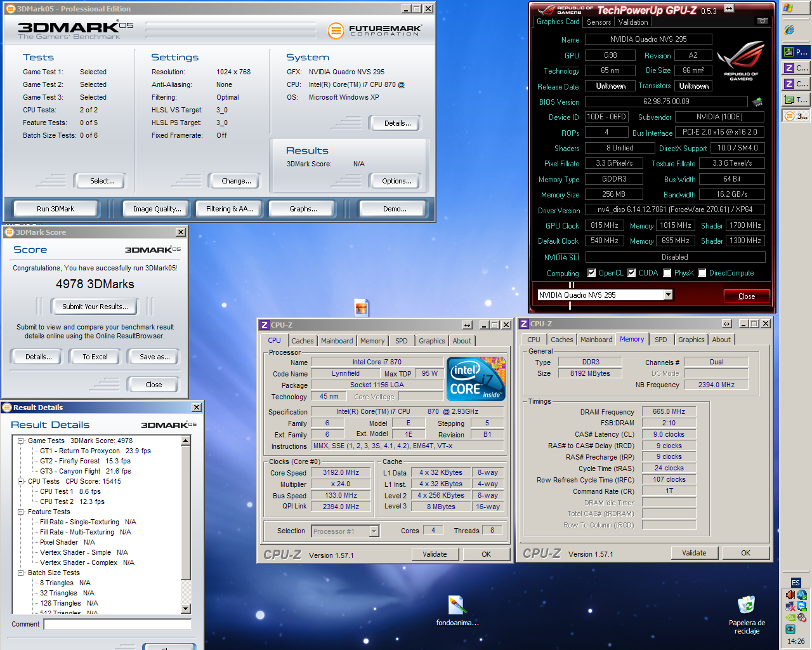Toggle the CUDA checkbox
The height and width of the screenshot is (650, 812).
click(632, 273)
